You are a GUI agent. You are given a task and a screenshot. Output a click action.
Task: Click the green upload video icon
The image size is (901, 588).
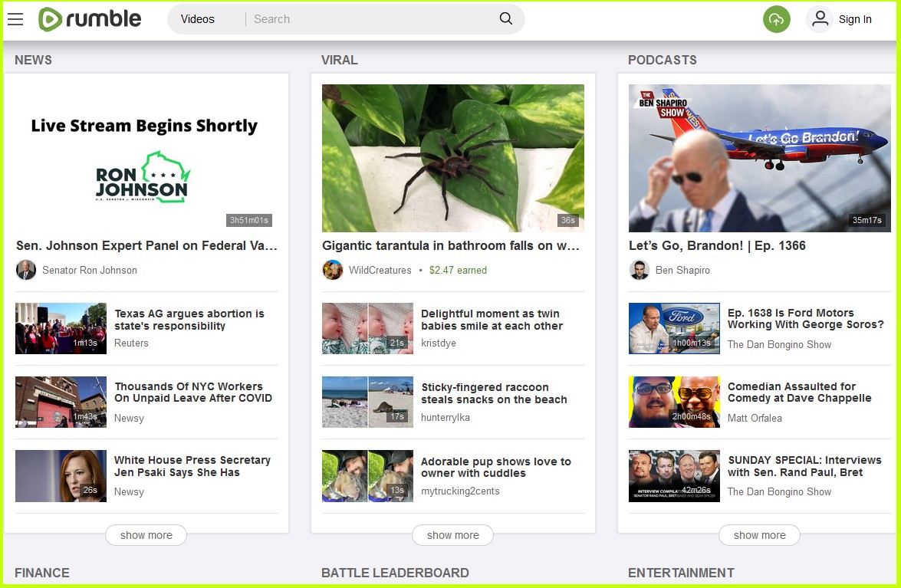click(x=776, y=18)
